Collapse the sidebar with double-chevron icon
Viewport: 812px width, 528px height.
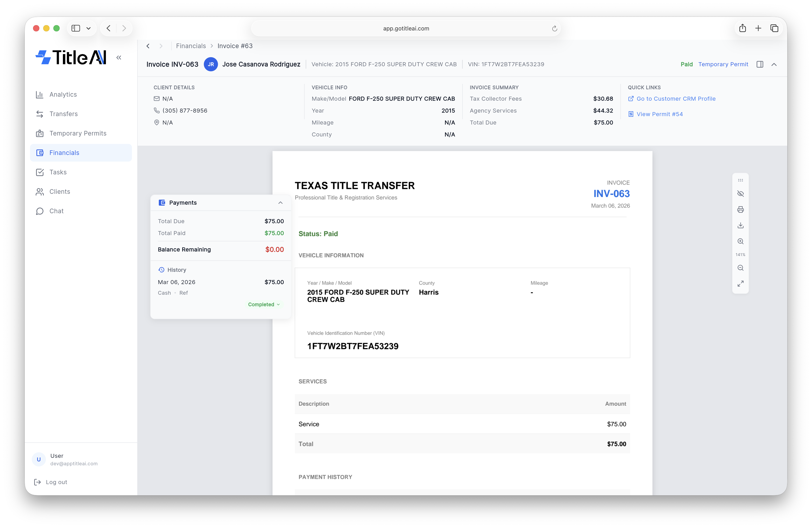point(119,57)
